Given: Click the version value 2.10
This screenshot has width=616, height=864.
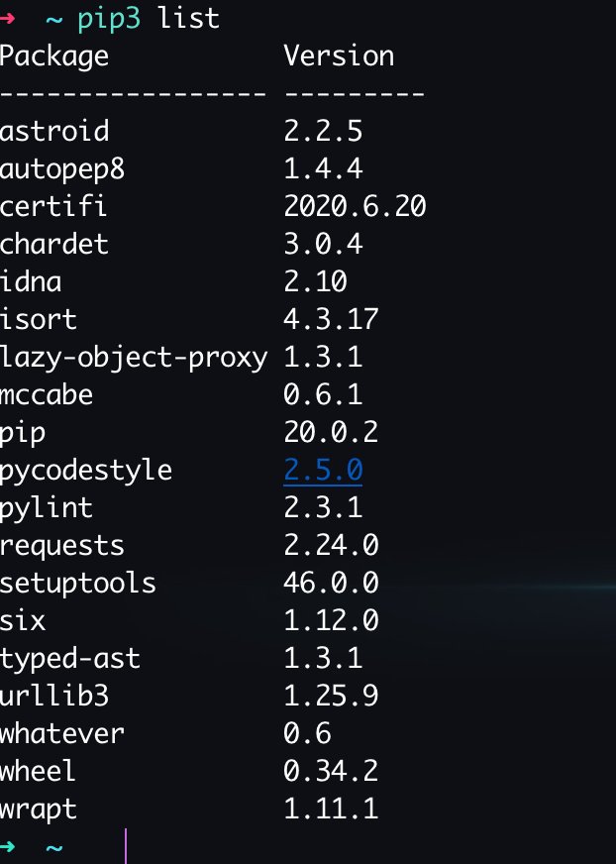Looking at the screenshot, I should 315,281.
